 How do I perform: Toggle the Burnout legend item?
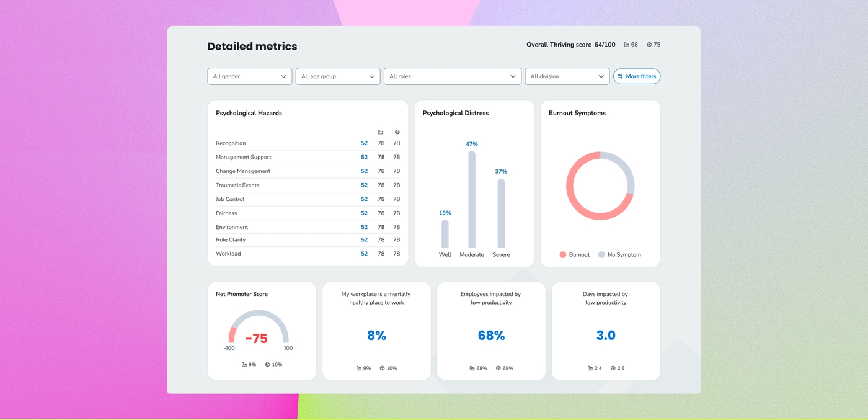point(575,255)
